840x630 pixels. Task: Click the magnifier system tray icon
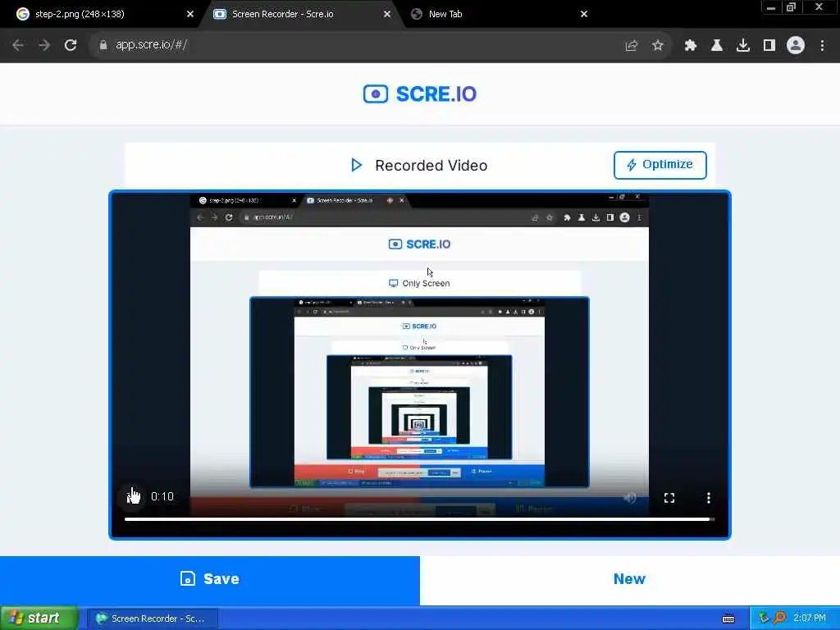tap(780, 619)
